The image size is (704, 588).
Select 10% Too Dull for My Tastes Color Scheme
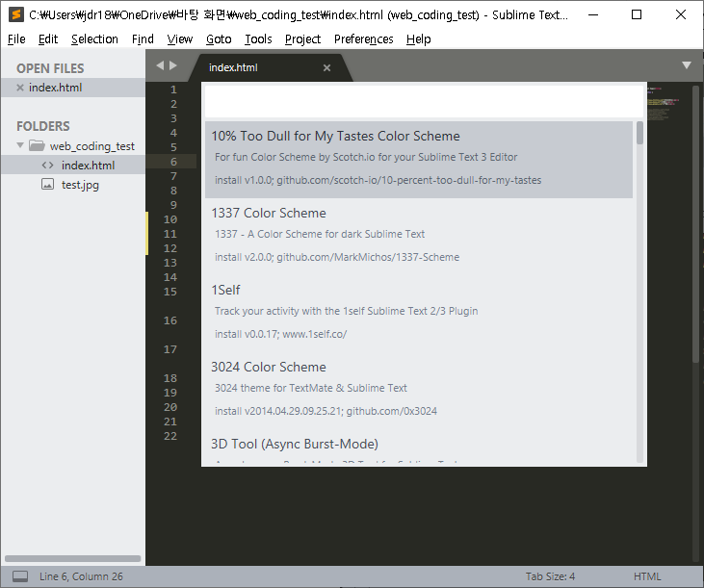click(x=419, y=159)
